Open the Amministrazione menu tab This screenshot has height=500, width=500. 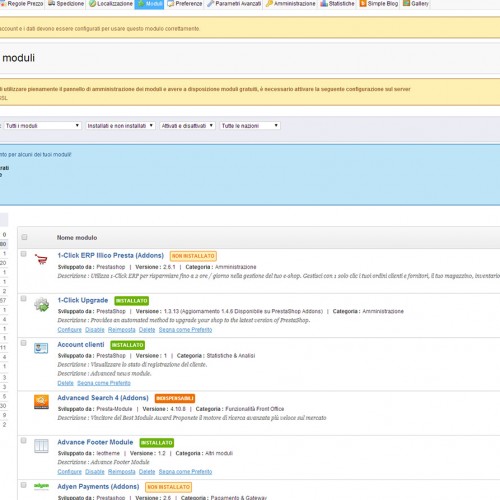click(290, 4)
